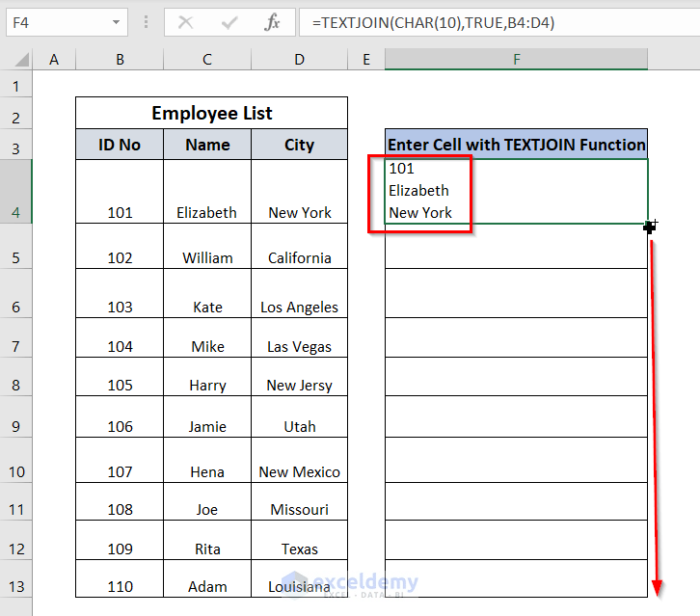700x616 pixels.
Task: Select the New York cell in City column
Action: [x=299, y=191]
